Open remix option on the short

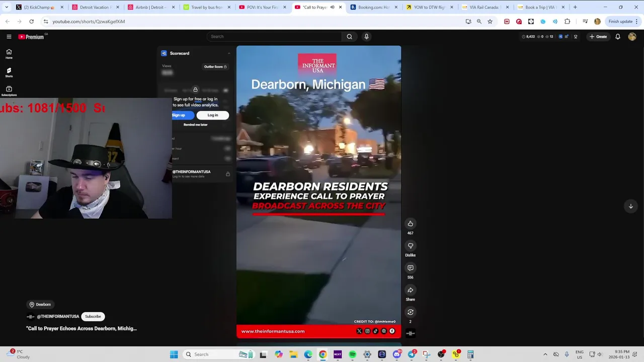(410, 312)
